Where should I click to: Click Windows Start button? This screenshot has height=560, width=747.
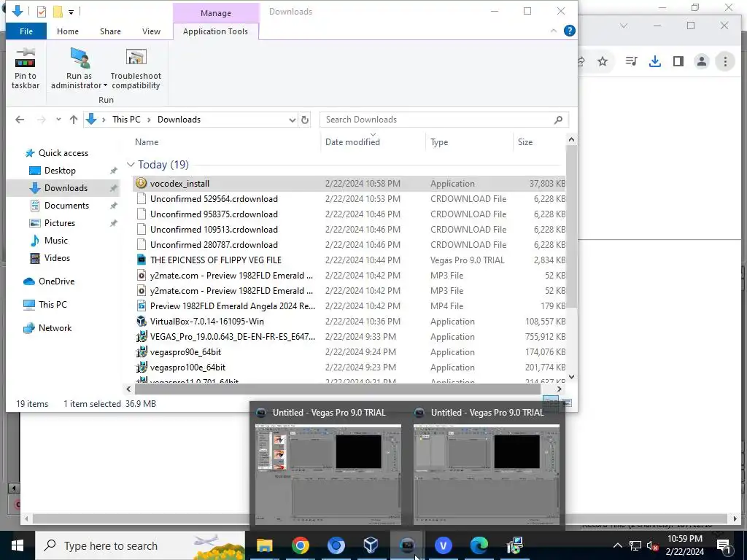coord(18,545)
